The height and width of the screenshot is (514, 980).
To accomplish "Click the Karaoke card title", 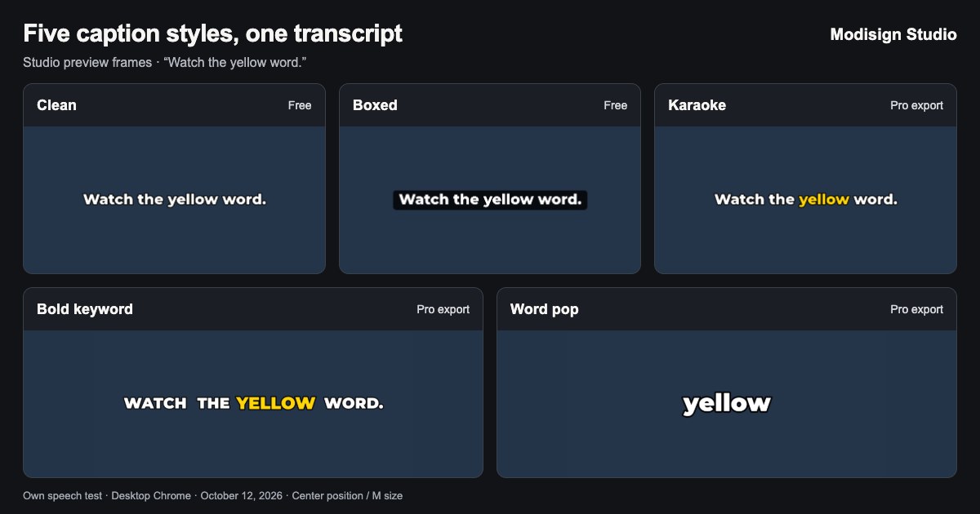I will pos(697,105).
